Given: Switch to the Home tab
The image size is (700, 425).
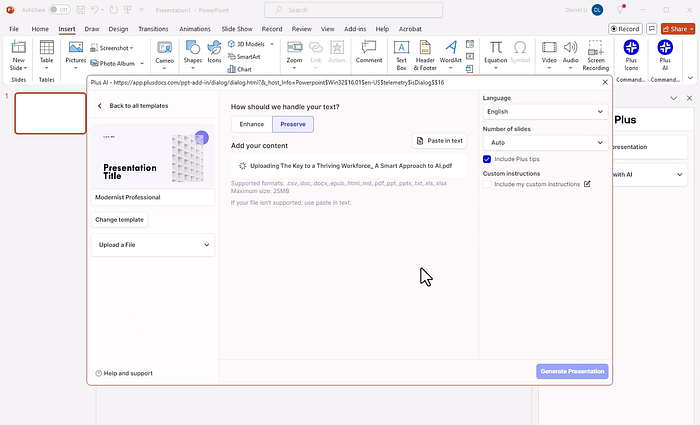Looking at the screenshot, I should pyautogui.click(x=40, y=29).
